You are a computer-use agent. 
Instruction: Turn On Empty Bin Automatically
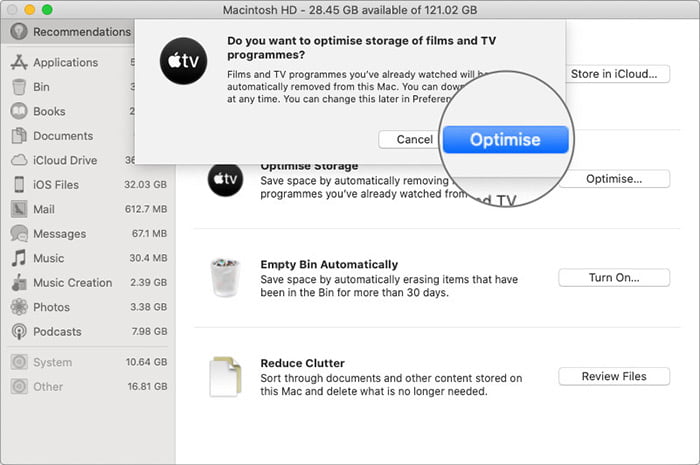614,278
